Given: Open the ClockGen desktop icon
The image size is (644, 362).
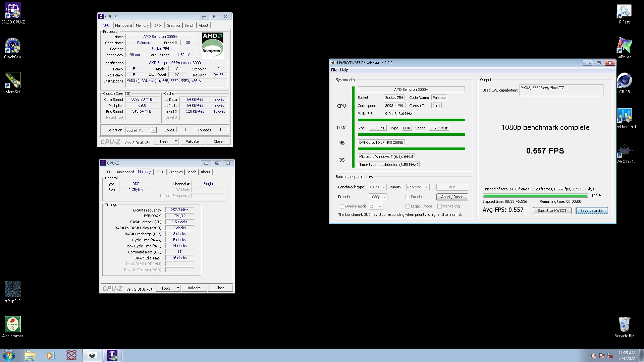Looking at the screenshot, I should point(13,48).
